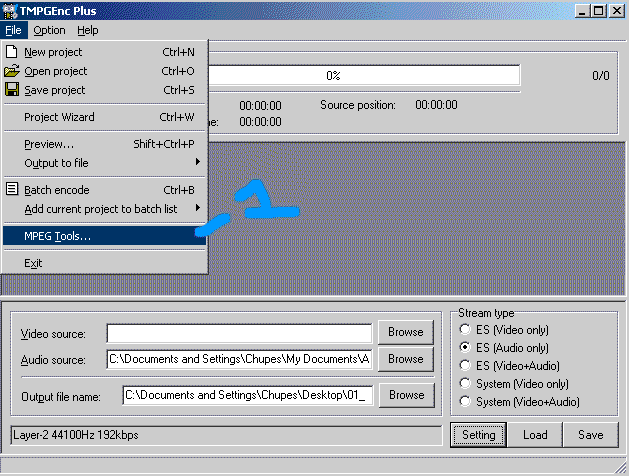Click the Load button
This screenshot has width=629, height=476.
point(535,435)
